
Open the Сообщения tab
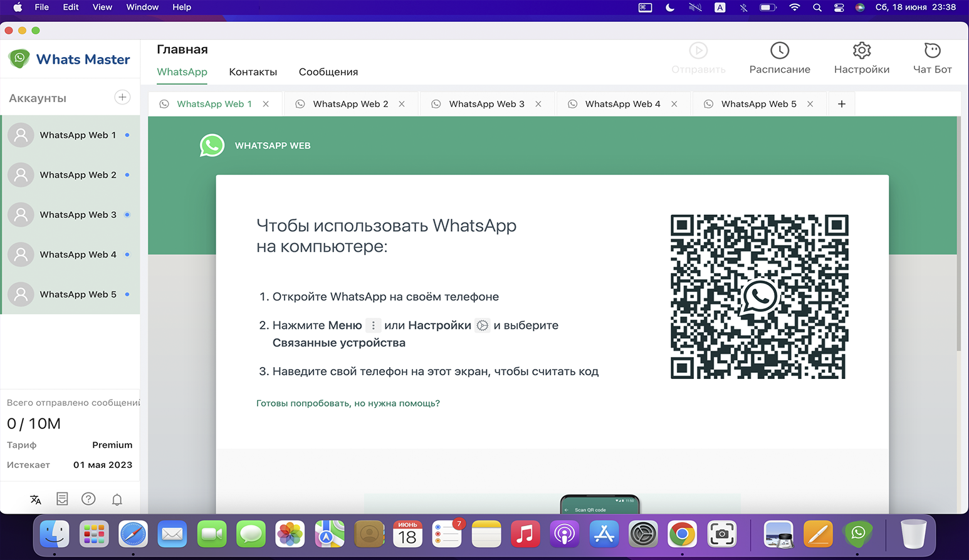[x=328, y=72]
